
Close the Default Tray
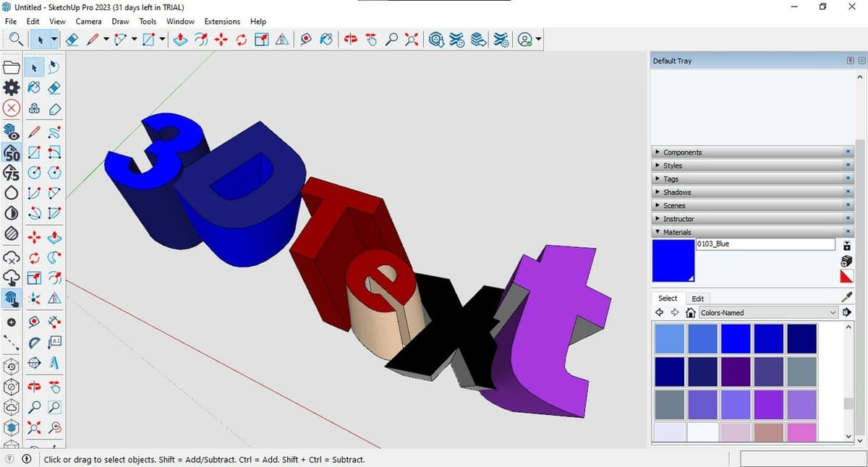coord(861,61)
